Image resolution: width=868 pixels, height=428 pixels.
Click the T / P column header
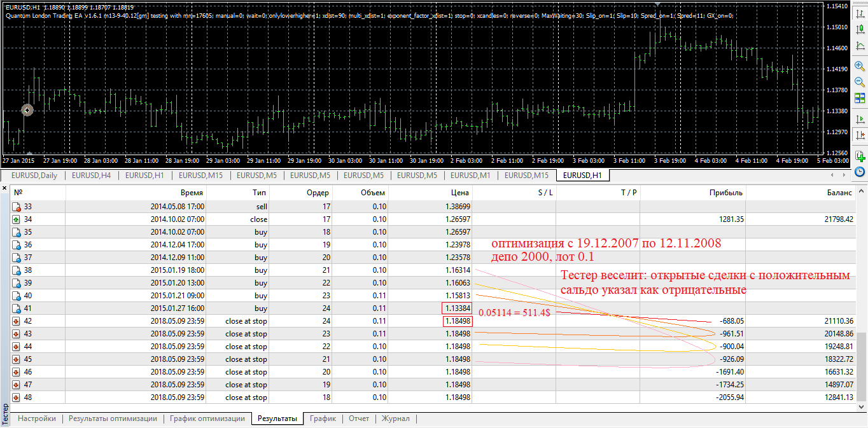(598, 192)
